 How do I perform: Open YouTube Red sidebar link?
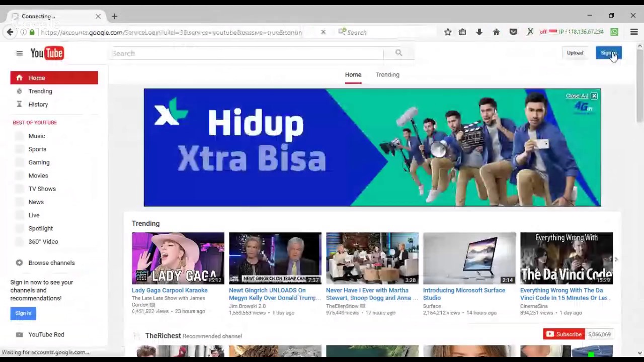pyautogui.click(x=46, y=334)
